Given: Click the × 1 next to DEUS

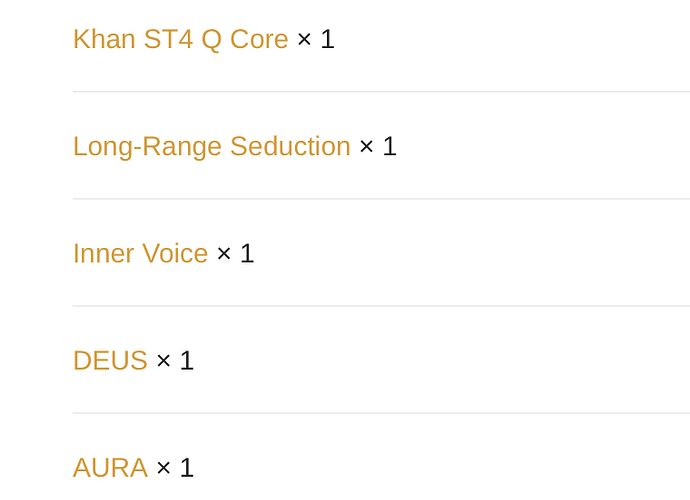Looking at the screenshot, I should (x=176, y=360).
